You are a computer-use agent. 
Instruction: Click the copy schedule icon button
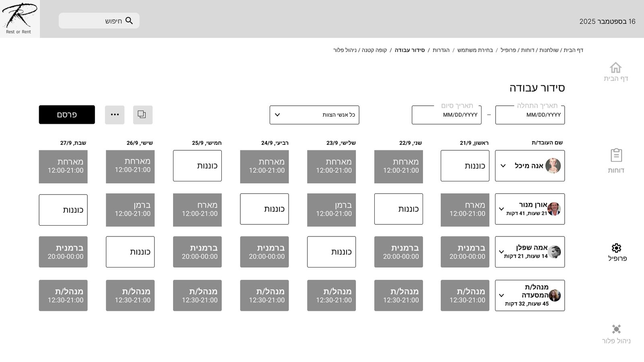142,115
